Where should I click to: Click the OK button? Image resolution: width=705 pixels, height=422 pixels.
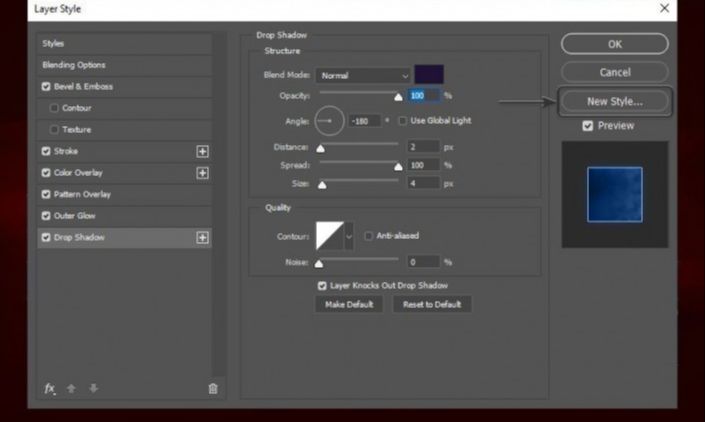point(615,44)
